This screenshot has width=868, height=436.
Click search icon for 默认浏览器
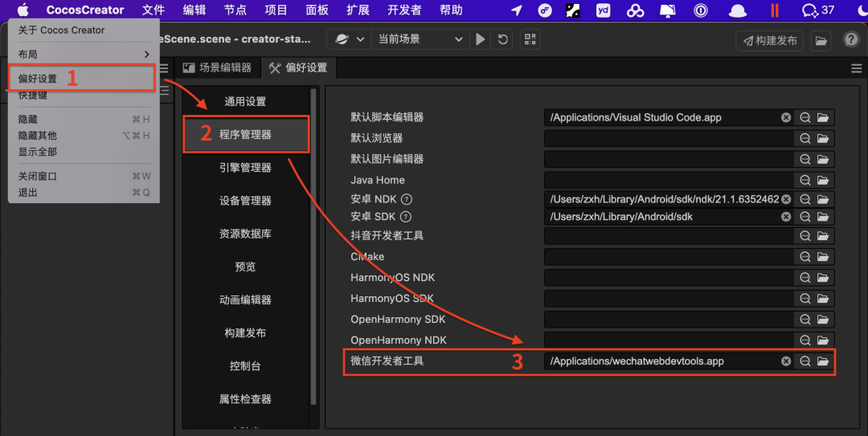coord(805,138)
